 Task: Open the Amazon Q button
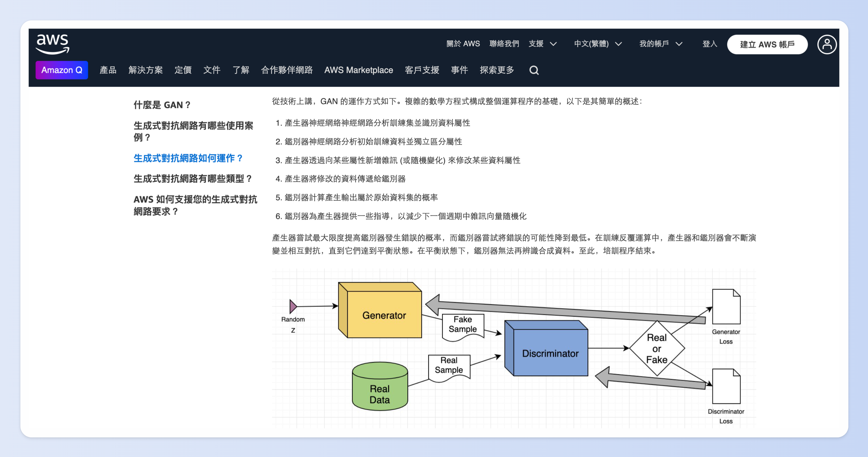[x=62, y=70]
